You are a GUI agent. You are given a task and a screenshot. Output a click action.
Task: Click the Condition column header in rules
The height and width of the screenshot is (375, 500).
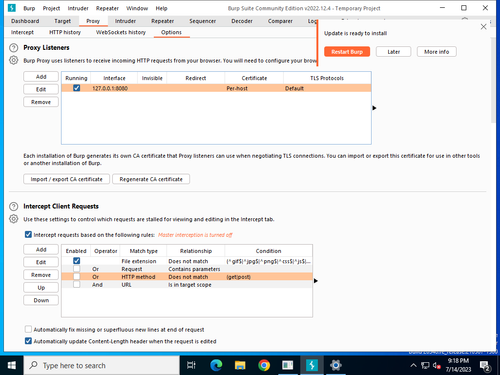[x=268, y=251]
